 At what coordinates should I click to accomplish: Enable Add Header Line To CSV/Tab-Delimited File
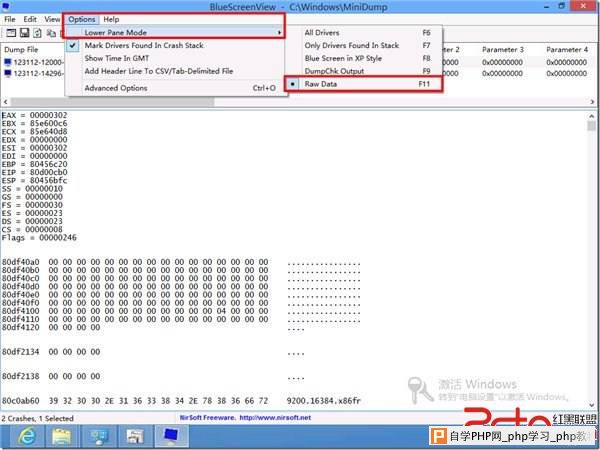click(176, 71)
